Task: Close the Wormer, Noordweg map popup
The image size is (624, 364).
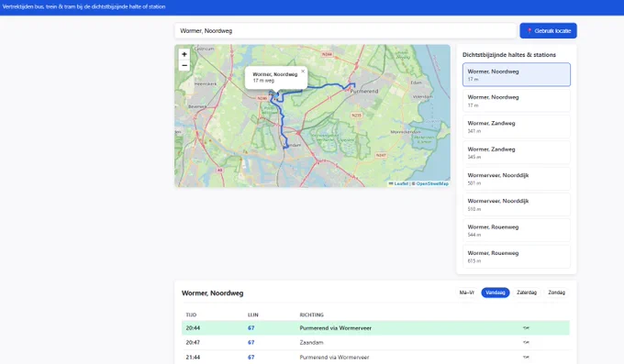Action: point(303,72)
